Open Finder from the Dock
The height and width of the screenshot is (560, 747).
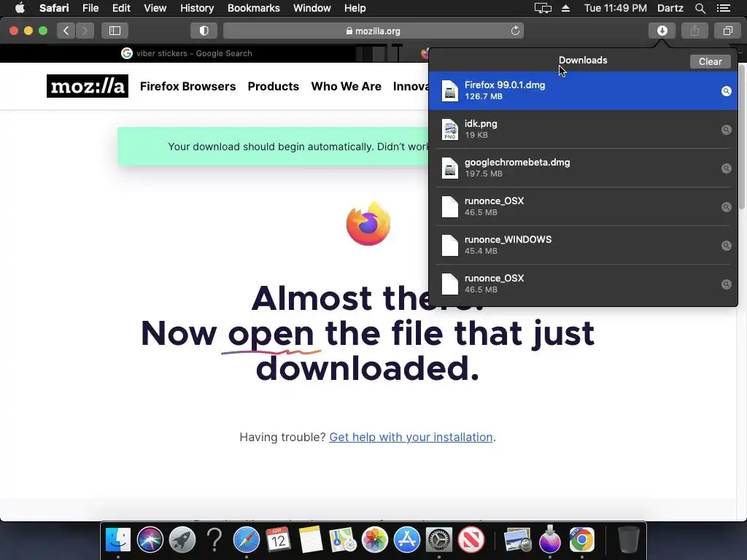[117, 540]
